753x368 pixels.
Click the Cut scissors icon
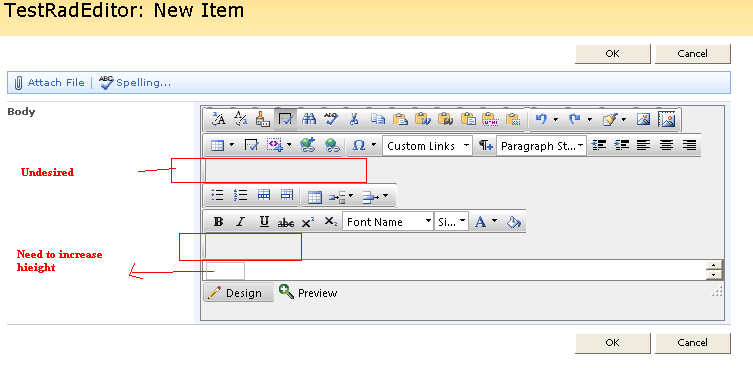tap(354, 119)
